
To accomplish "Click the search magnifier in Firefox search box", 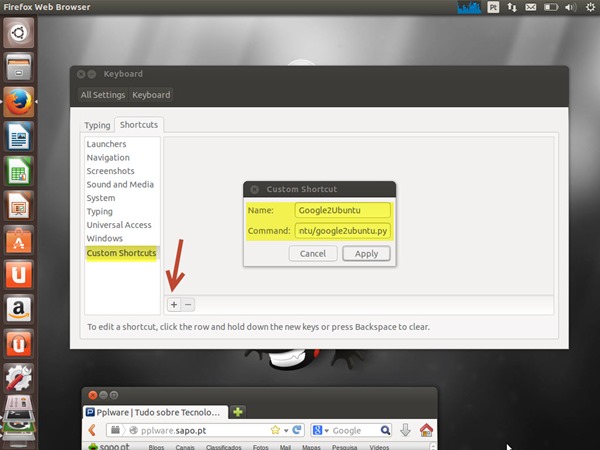I will pos(385,430).
